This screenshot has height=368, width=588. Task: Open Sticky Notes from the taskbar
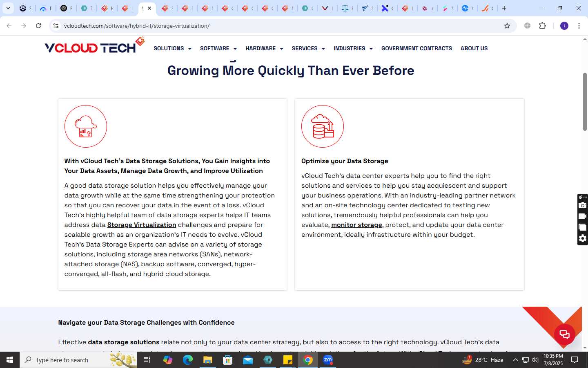[x=288, y=360]
